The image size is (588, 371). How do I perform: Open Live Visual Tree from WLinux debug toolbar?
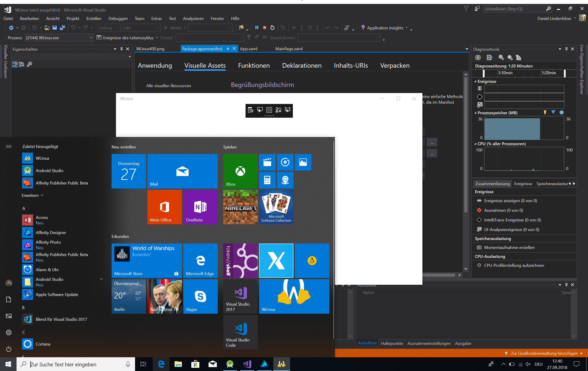coord(251,110)
